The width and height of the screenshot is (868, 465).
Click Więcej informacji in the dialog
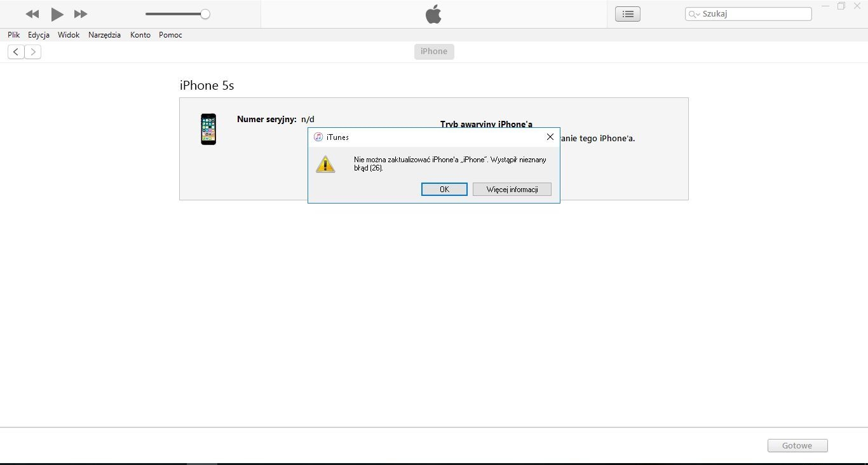[x=512, y=189]
